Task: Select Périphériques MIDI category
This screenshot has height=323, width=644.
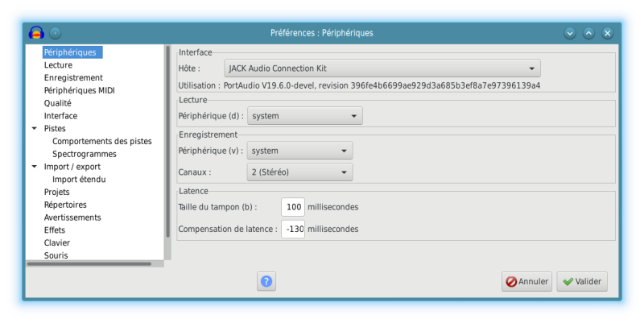Action: [79, 90]
